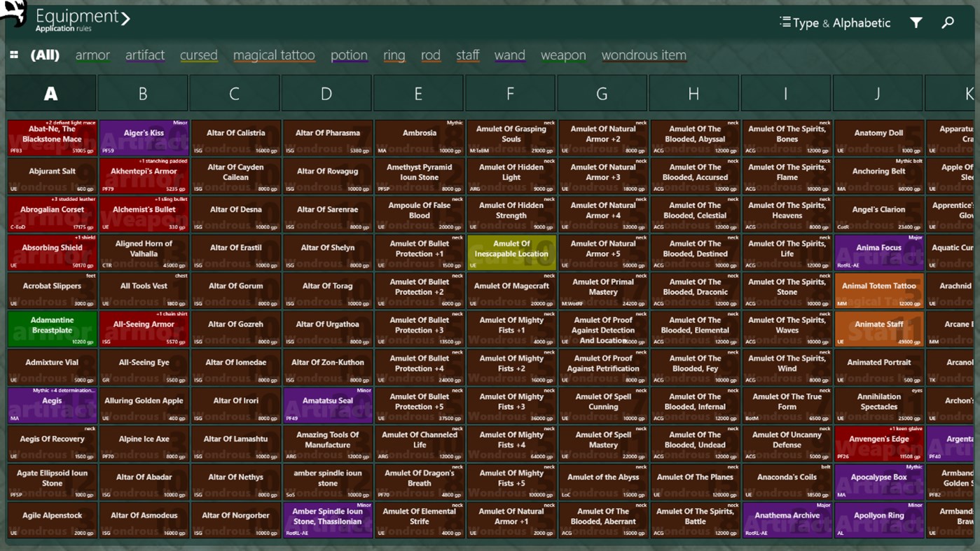The image size is (980, 551).
Task: Collapse the letter A section
Action: pyautogui.click(x=51, y=92)
